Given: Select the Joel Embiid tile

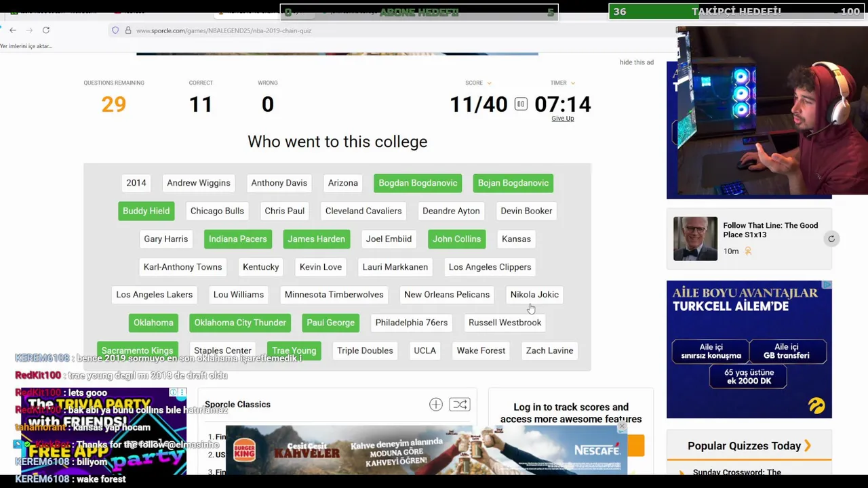Looking at the screenshot, I should [x=389, y=239].
